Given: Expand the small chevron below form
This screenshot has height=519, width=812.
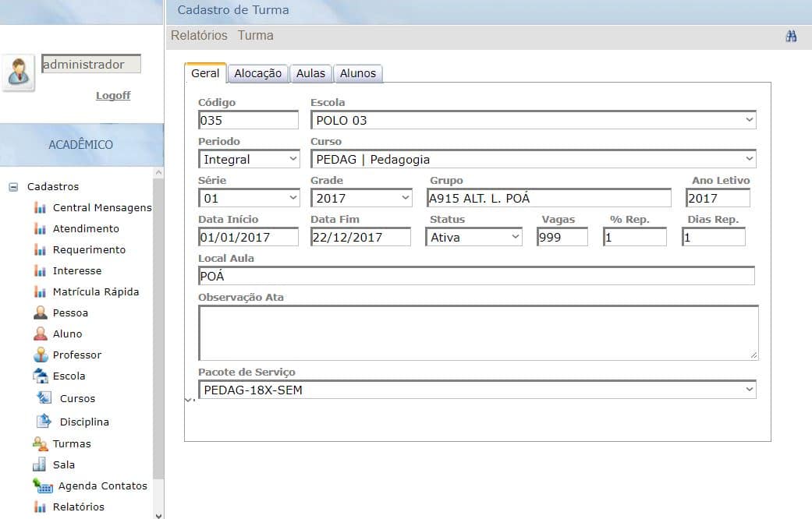Looking at the screenshot, I should pyautogui.click(x=189, y=400).
